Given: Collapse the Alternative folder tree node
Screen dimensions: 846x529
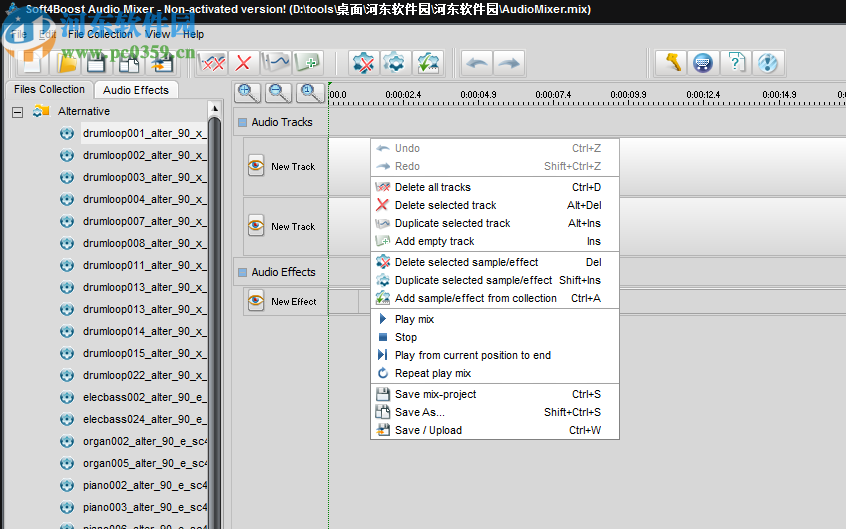Looking at the screenshot, I should [17, 112].
